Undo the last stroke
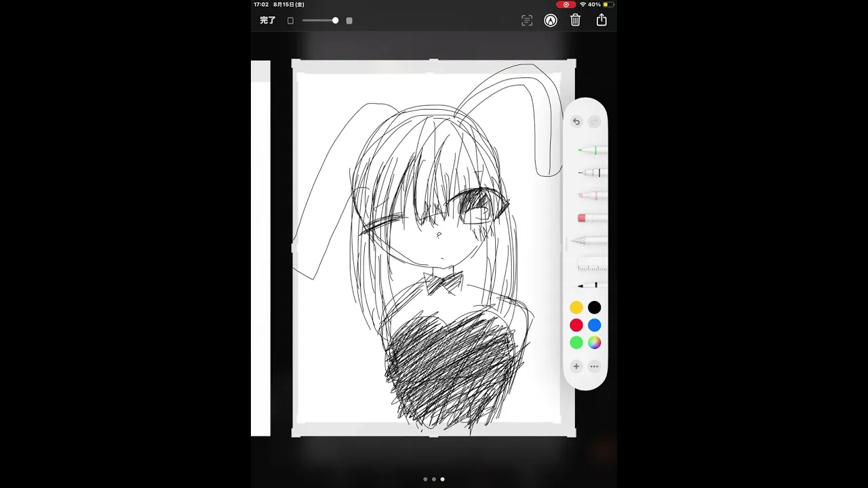Screen dimensions: 868x488 (576, 122)
